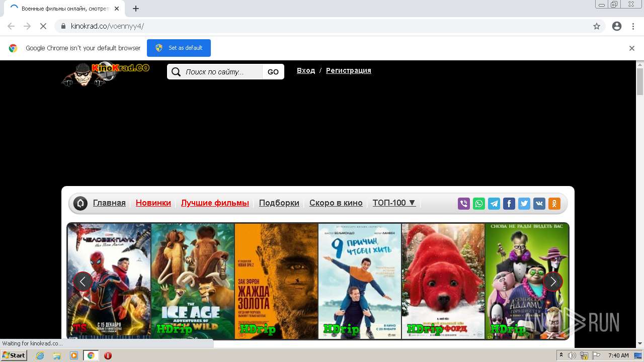Share via the Twitter icon

point(524,203)
